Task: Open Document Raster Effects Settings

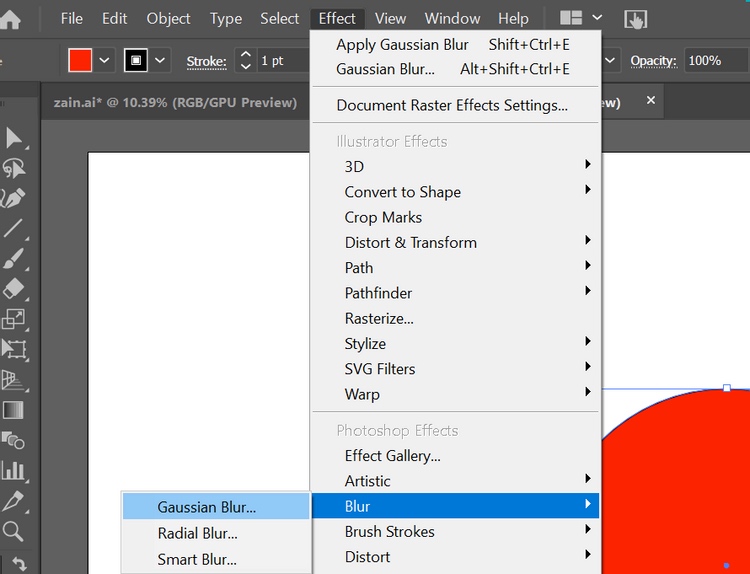Action: coord(455,105)
